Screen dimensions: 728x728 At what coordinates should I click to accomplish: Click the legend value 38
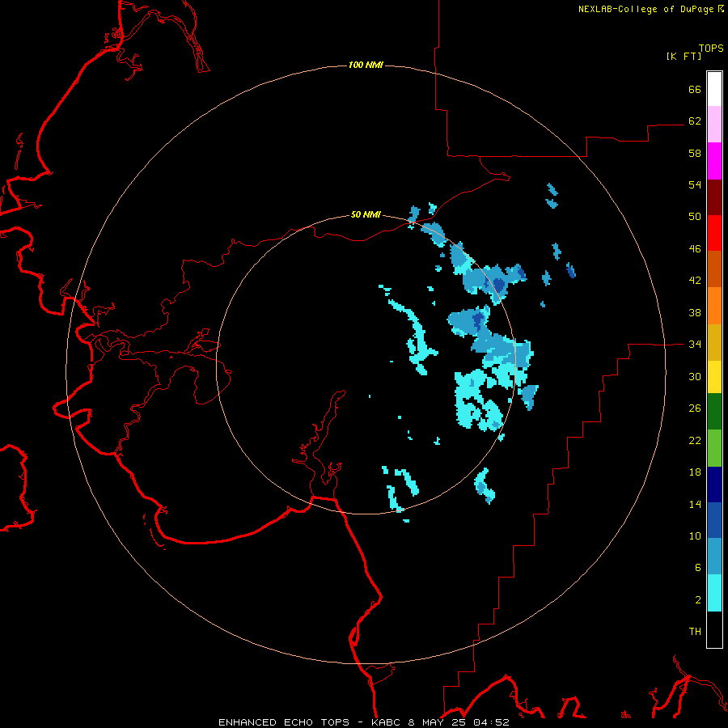tap(695, 312)
